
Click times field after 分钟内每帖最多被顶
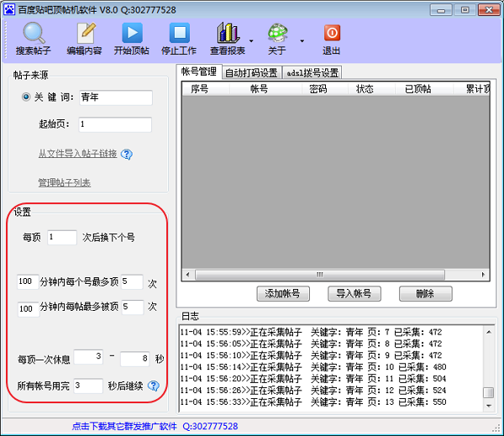pos(133,307)
